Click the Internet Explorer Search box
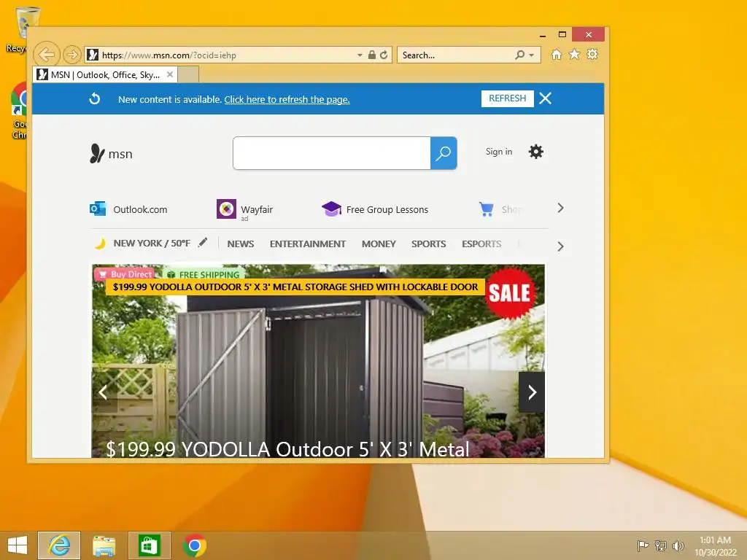Viewport: 747px width, 560px height. [457, 55]
